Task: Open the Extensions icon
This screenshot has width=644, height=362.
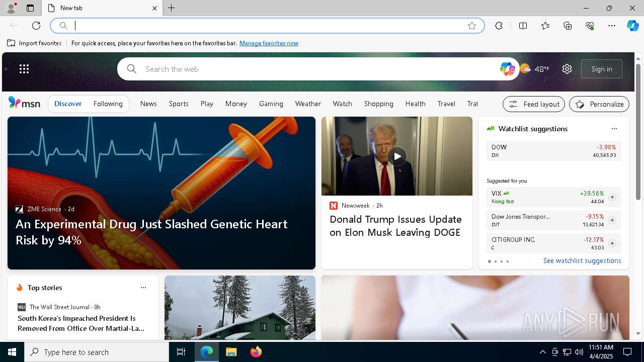Action: coord(499,26)
